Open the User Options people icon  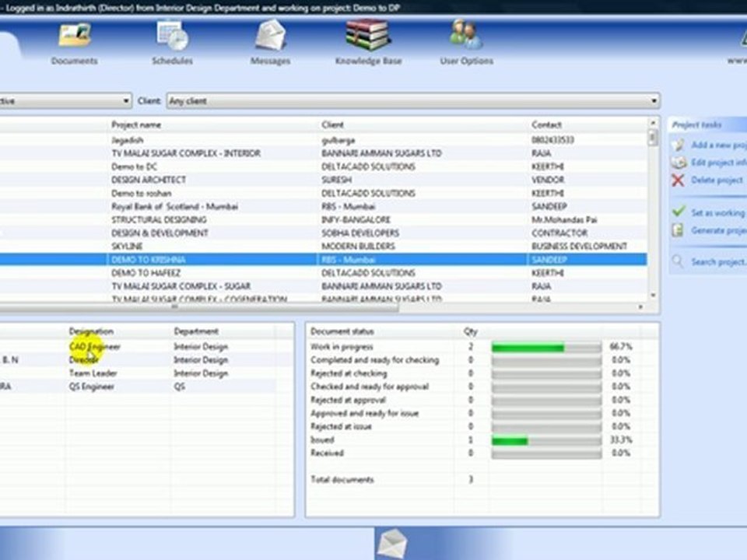pos(466,35)
